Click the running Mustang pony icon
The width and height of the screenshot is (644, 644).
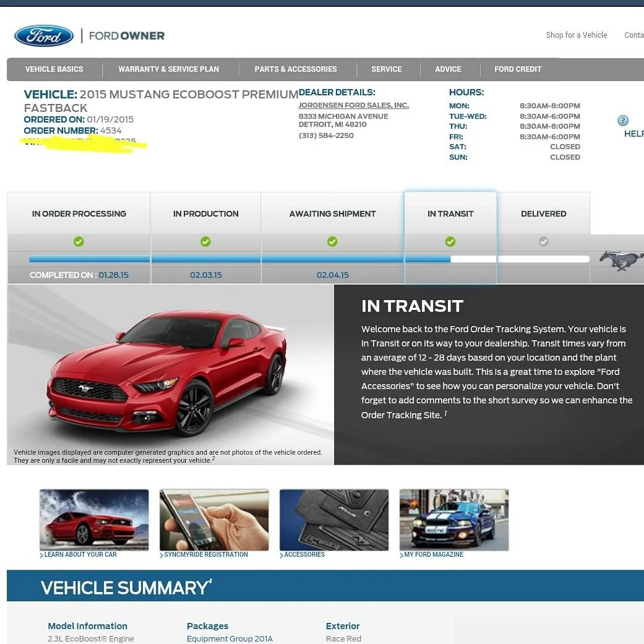tap(620, 260)
